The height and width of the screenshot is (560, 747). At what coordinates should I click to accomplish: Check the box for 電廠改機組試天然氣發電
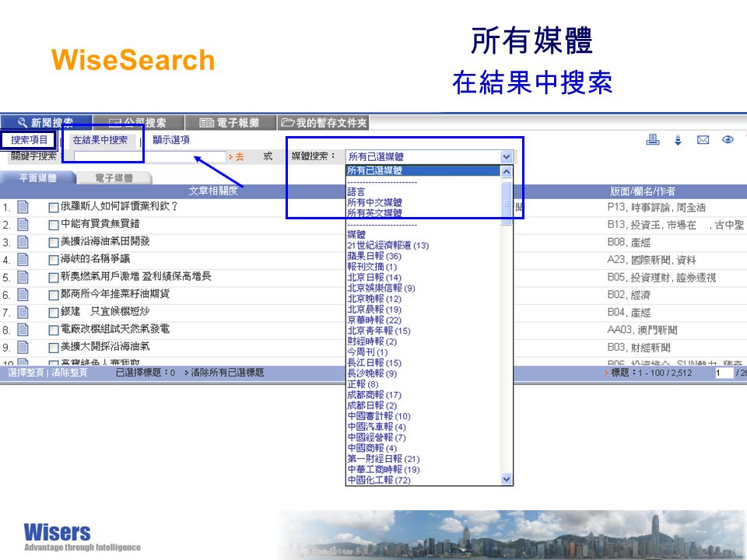click(54, 331)
